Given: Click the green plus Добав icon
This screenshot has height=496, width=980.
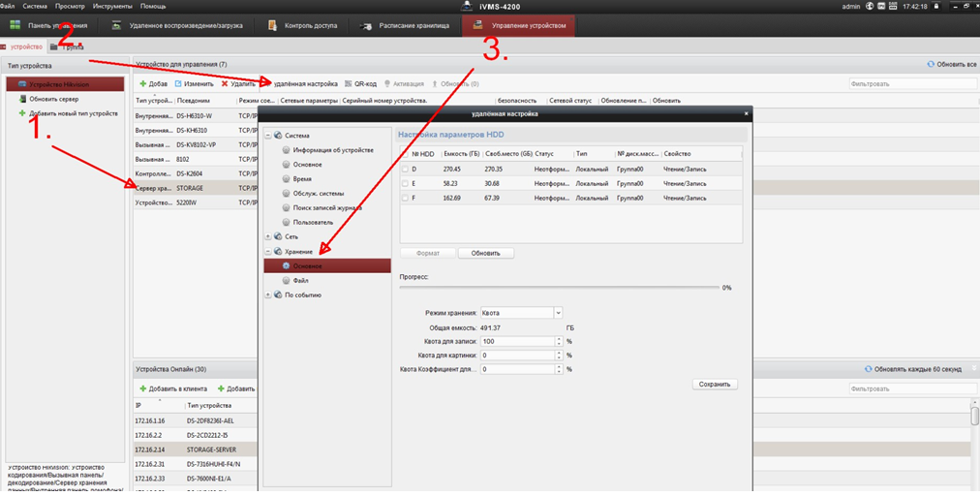Looking at the screenshot, I should [x=143, y=84].
